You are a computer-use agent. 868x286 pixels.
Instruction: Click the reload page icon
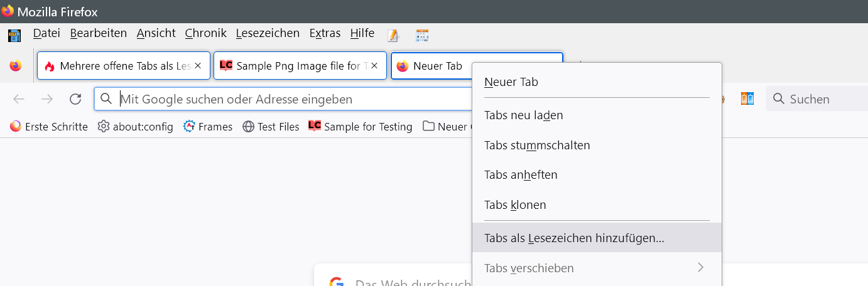coord(75,99)
